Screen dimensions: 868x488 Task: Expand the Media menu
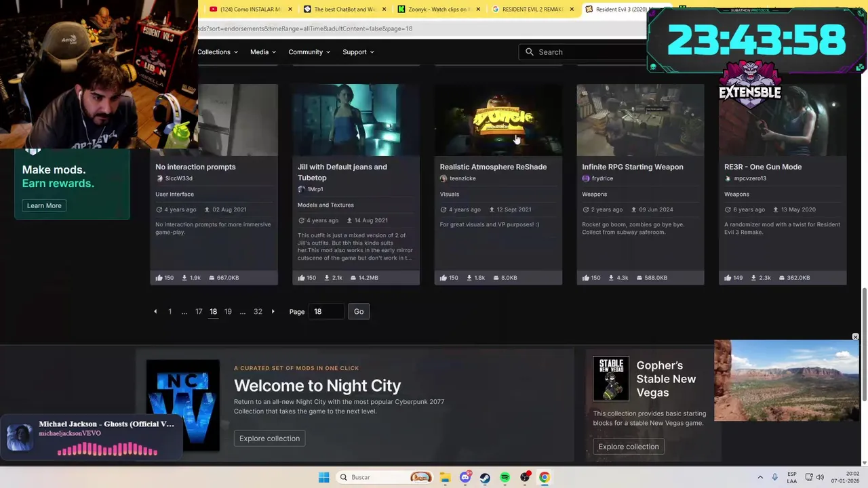pyautogui.click(x=263, y=52)
